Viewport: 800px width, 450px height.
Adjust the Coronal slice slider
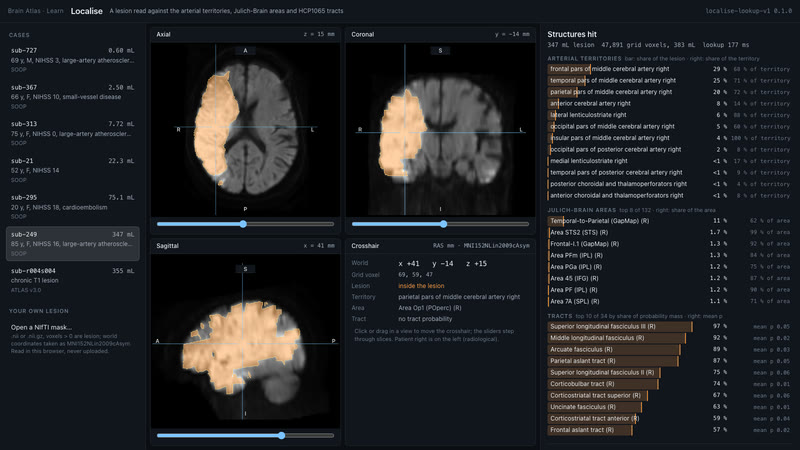coord(440,224)
